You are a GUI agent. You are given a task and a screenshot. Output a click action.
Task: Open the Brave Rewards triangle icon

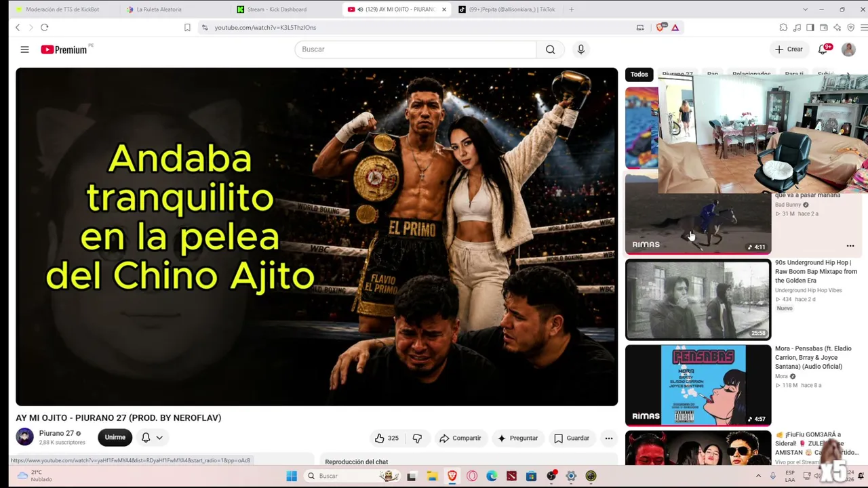(x=675, y=27)
